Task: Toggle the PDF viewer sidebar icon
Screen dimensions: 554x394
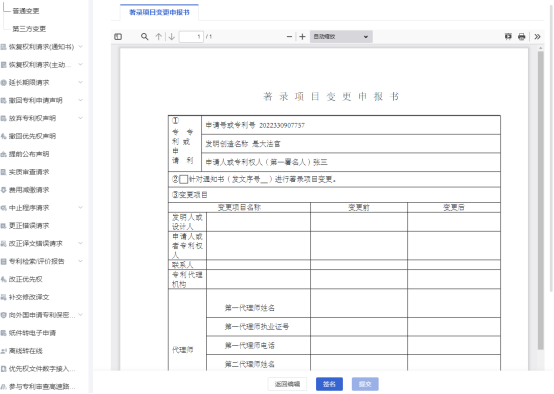Action: [x=118, y=37]
